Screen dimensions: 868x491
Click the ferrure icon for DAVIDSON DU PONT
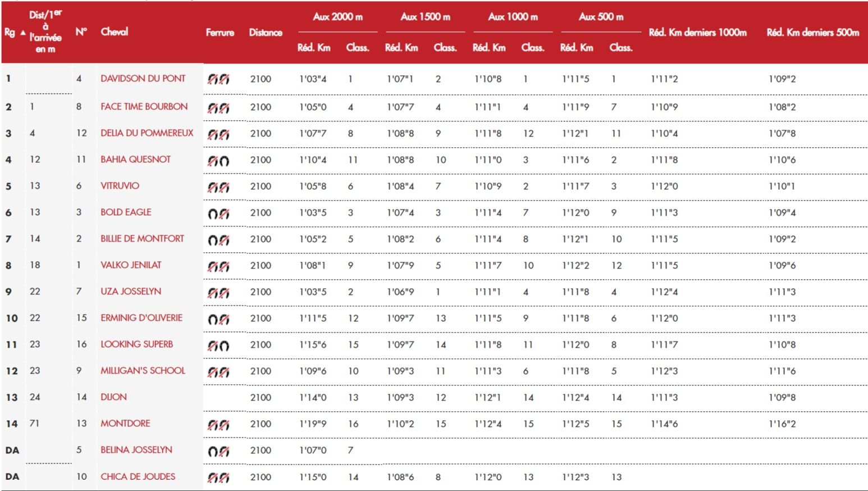(218, 79)
